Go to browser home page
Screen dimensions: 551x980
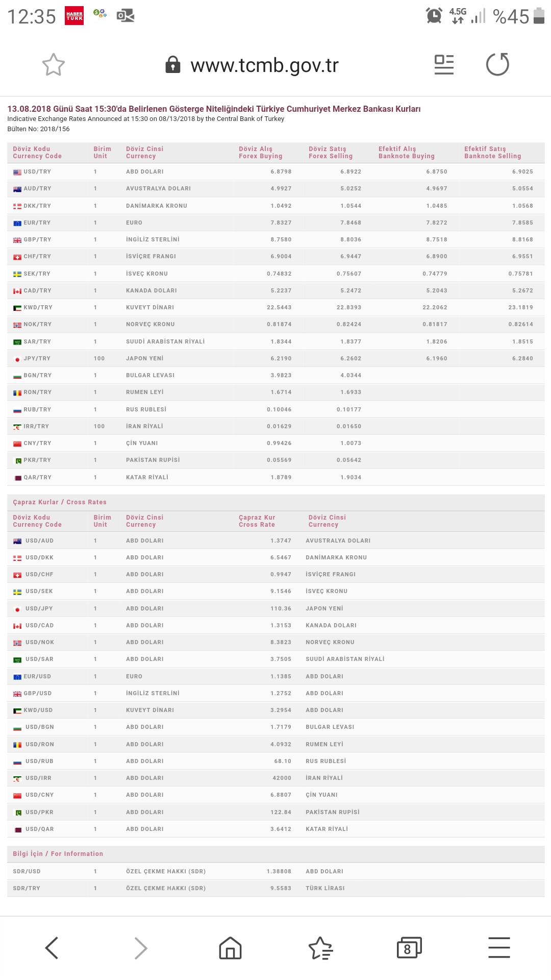[230, 948]
